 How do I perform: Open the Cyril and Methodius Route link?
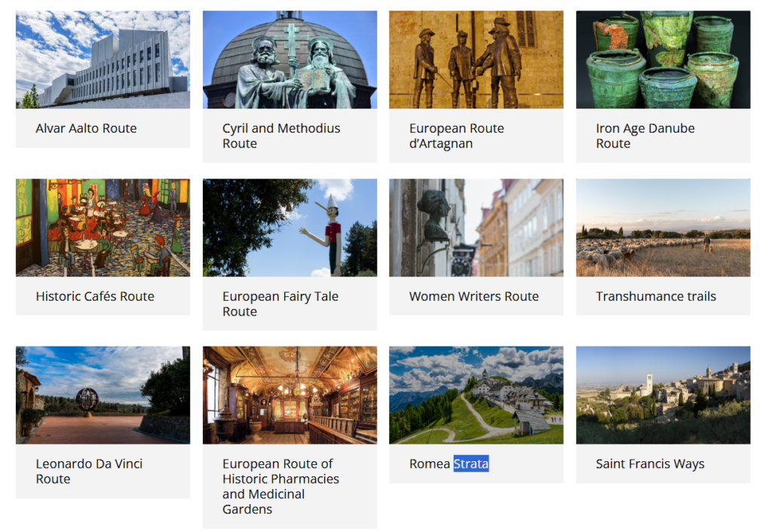click(280, 136)
